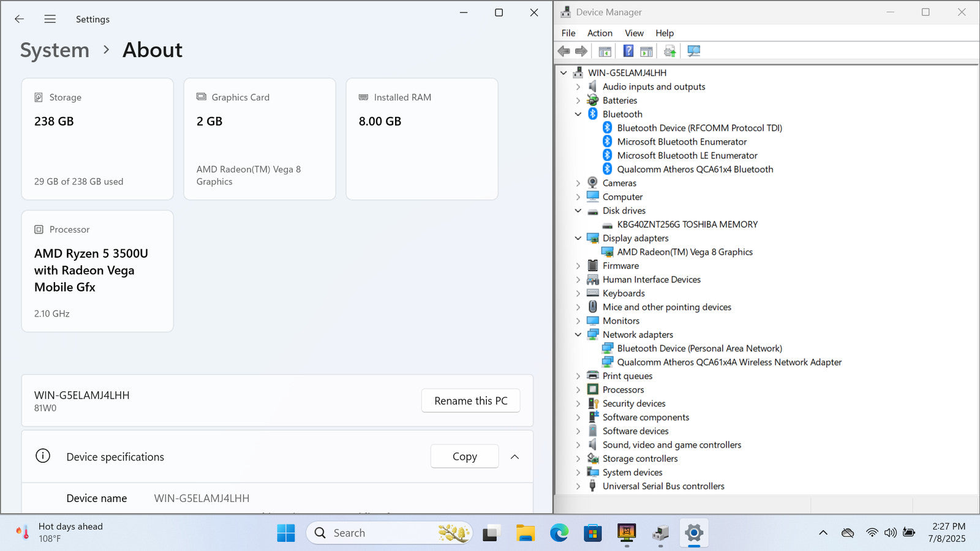Open the Storage card showing 238 GB
The image size is (980, 551).
(97, 139)
